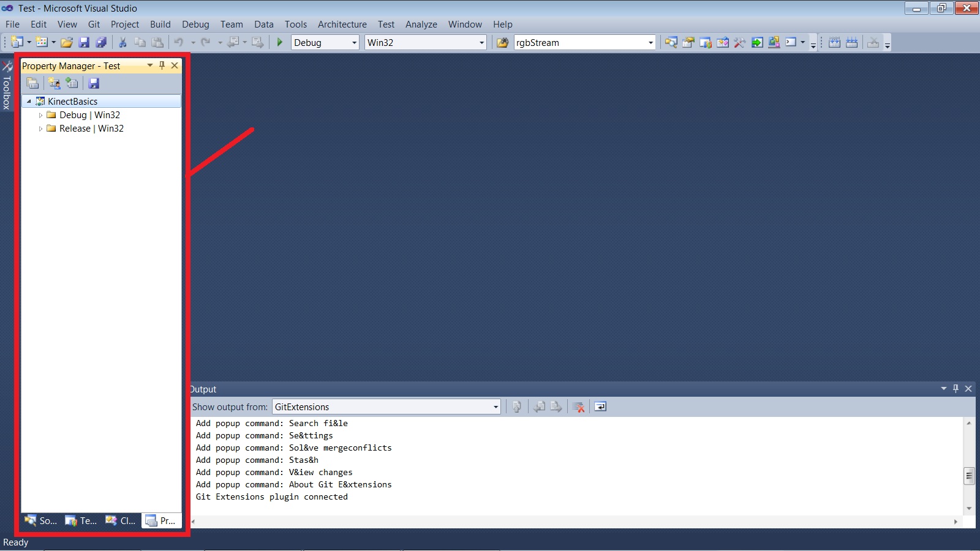
Task: Open the collapsed Toolbox side tab
Action: pos(7,85)
